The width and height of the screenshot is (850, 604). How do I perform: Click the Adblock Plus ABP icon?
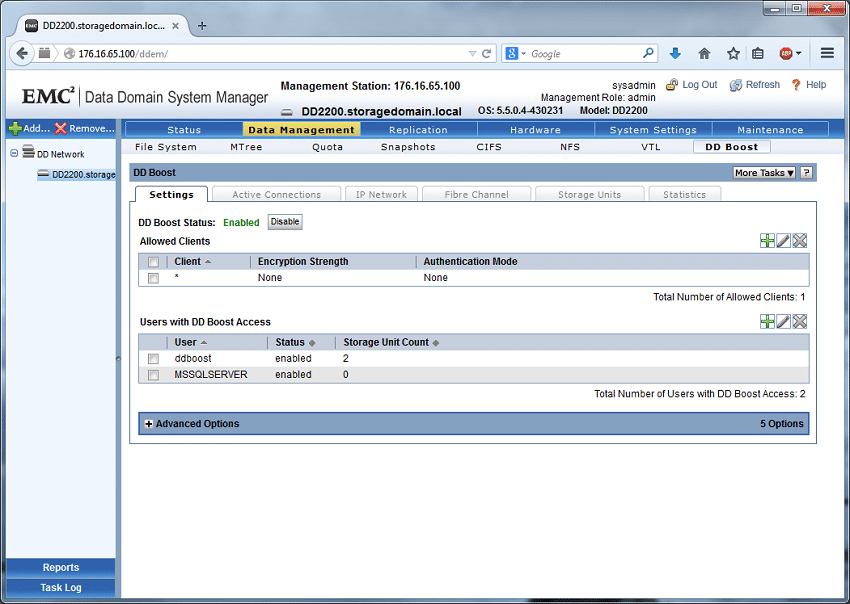786,53
